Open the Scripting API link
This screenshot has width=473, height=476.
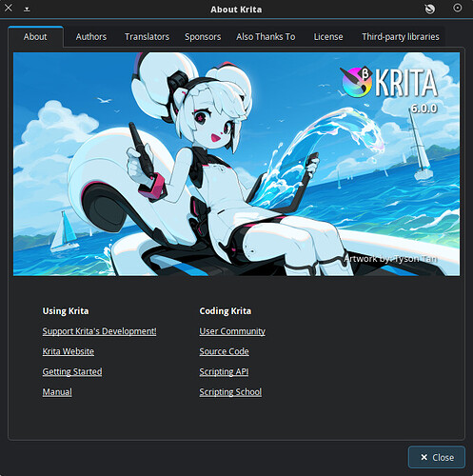(224, 371)
